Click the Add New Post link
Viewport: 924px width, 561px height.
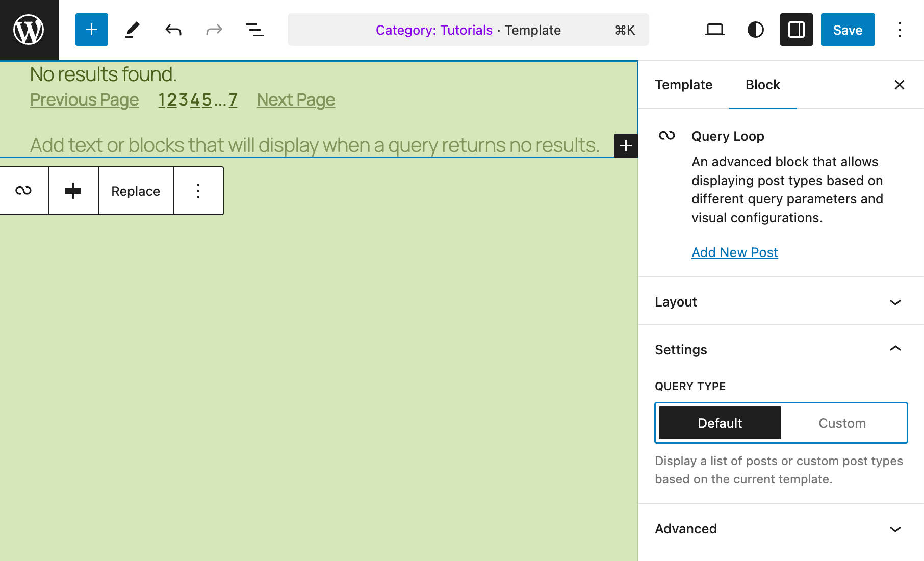coord(734,252)
